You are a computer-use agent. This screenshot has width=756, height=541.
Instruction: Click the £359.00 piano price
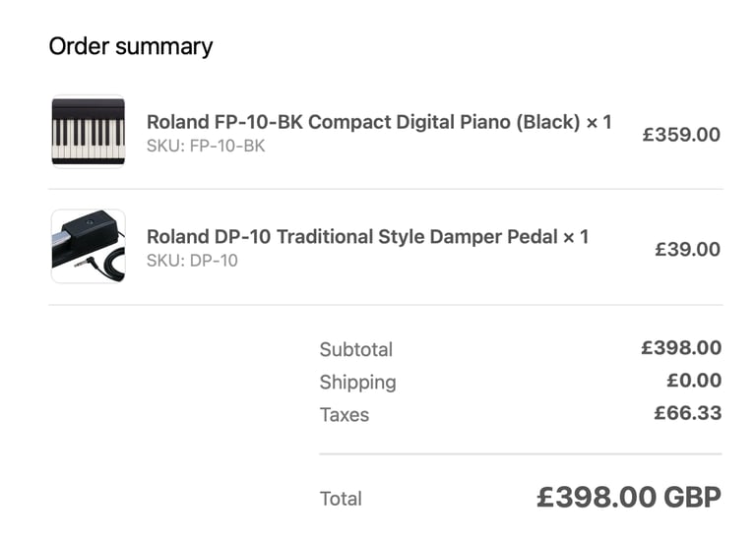(681, 135)
